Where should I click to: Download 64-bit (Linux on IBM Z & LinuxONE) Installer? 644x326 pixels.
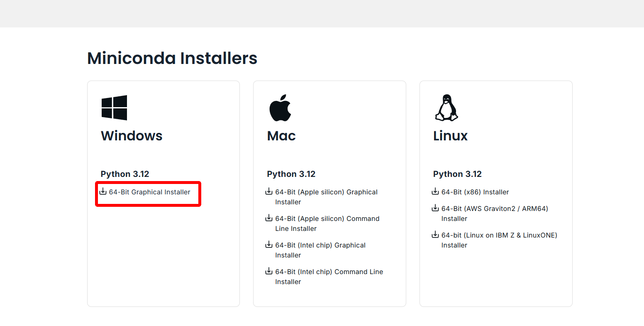pyautogui.click(x=499, y=240)
